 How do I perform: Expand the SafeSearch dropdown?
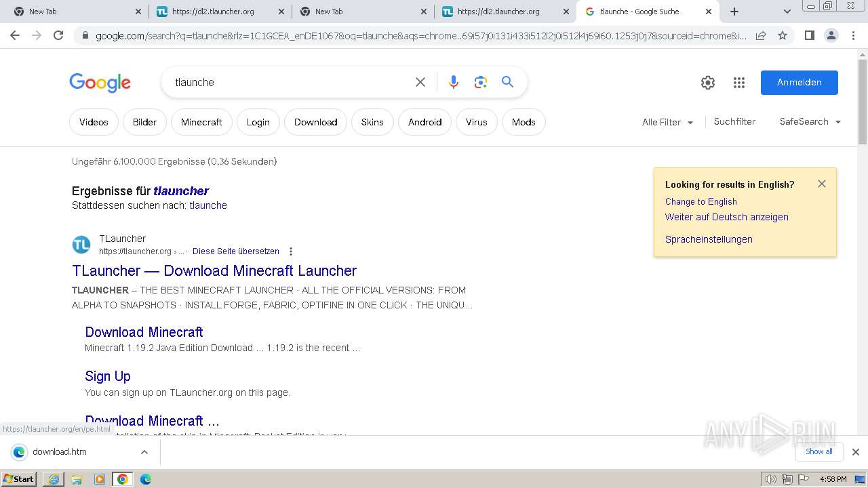810,121
